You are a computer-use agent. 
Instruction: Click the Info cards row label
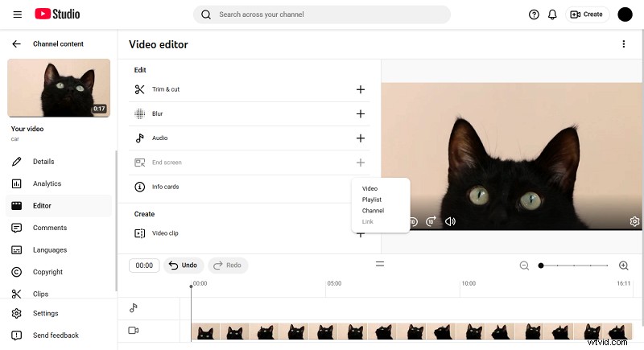pos(166,187)
